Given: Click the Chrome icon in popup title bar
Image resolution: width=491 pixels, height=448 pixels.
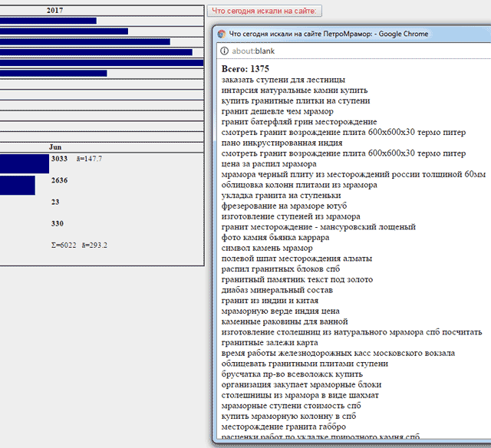Looking at the screenshot, I should [222, 34].
